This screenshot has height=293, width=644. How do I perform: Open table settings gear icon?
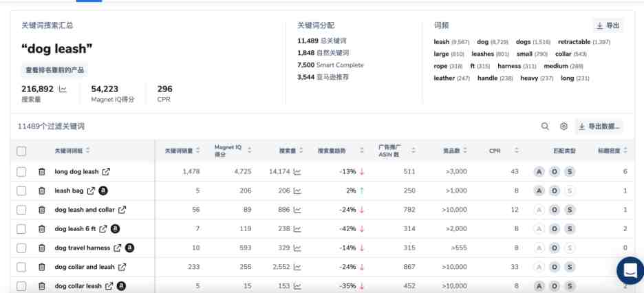click(563, 127)
